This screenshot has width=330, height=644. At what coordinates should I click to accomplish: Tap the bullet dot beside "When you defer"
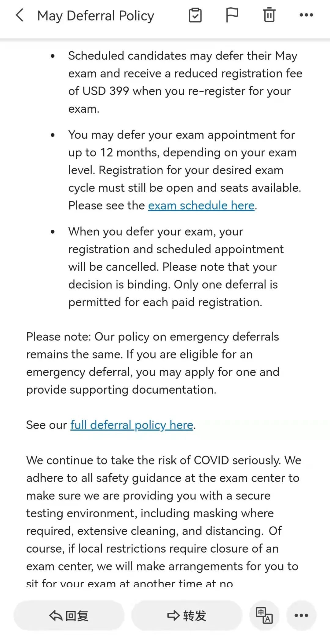pos(53,232)
